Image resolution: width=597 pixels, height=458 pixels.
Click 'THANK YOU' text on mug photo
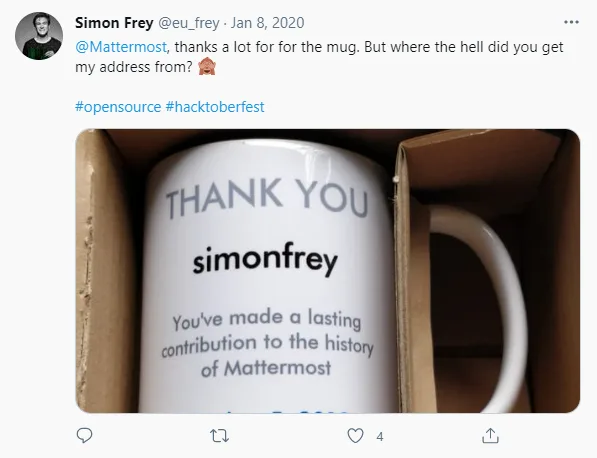click(267, 198)
